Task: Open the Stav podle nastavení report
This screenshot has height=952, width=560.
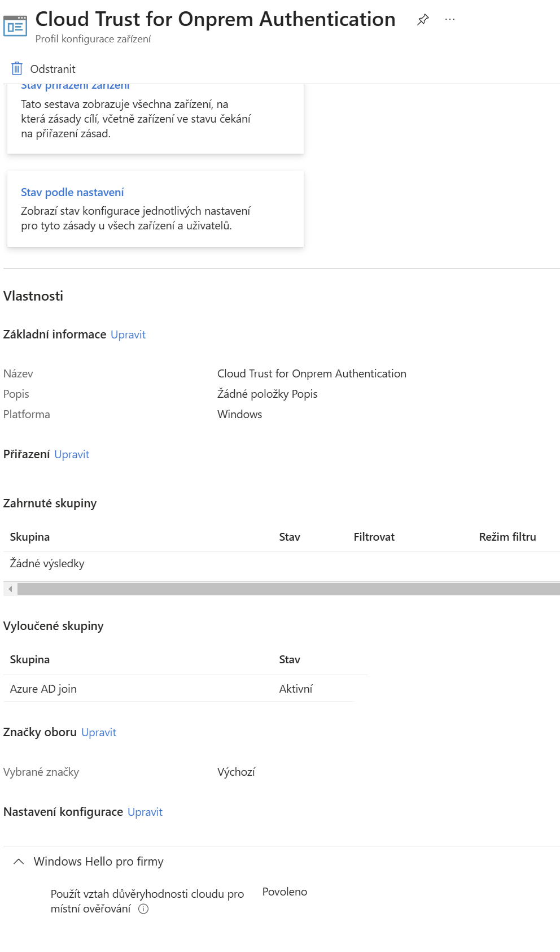Action: point(72,192)
